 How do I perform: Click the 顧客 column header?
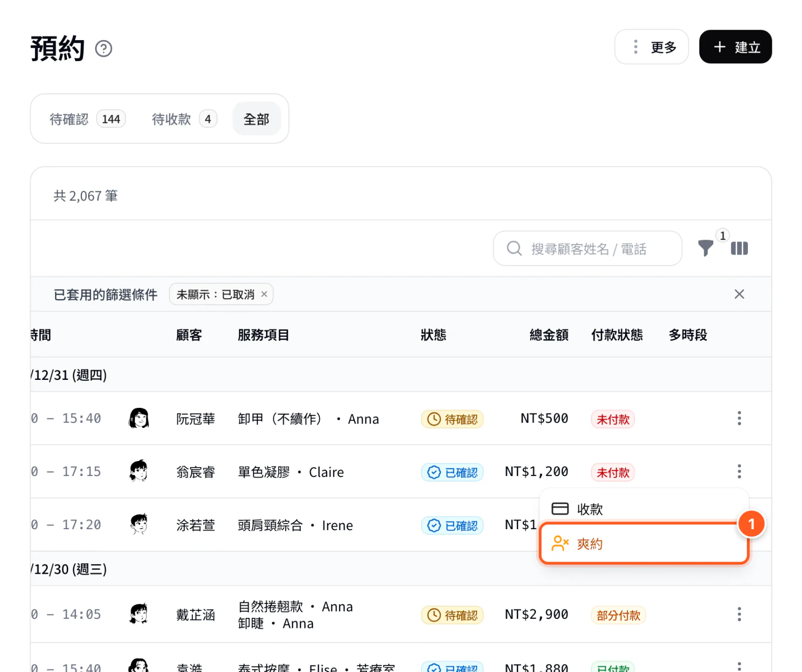[189, 335]
